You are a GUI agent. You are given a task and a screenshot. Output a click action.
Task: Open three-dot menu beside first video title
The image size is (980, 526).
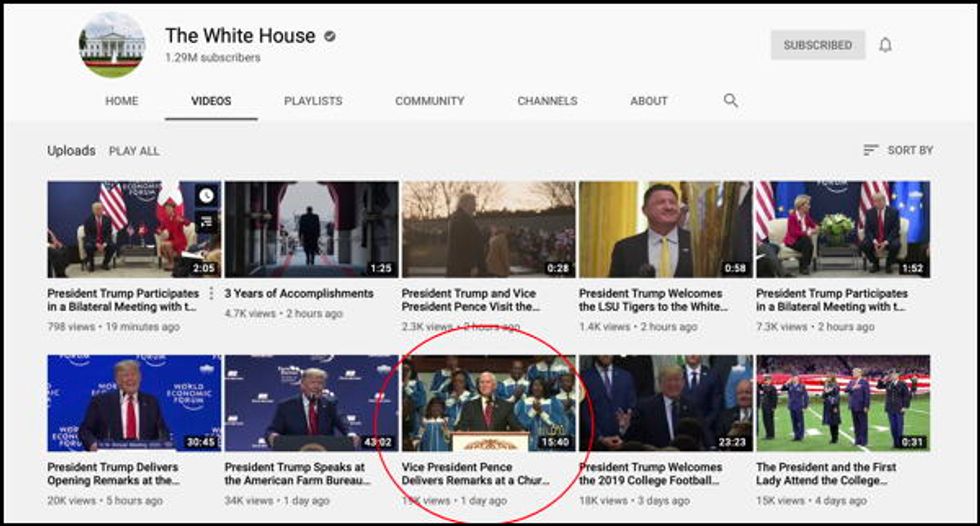coord(211,294)
